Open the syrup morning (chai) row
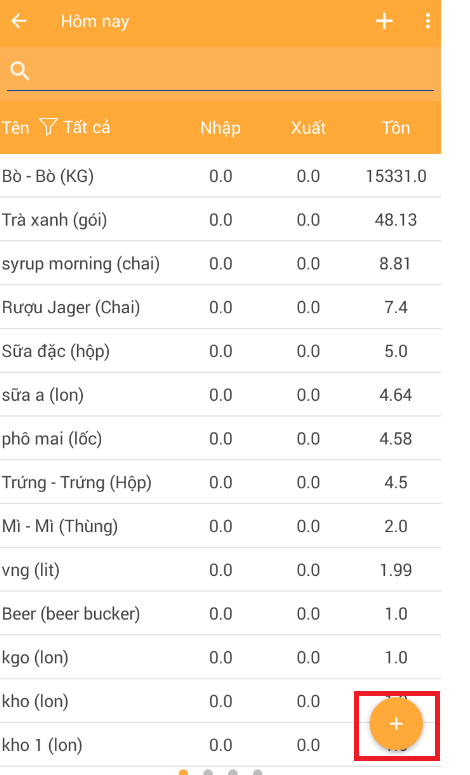 (x=220, y=263)
